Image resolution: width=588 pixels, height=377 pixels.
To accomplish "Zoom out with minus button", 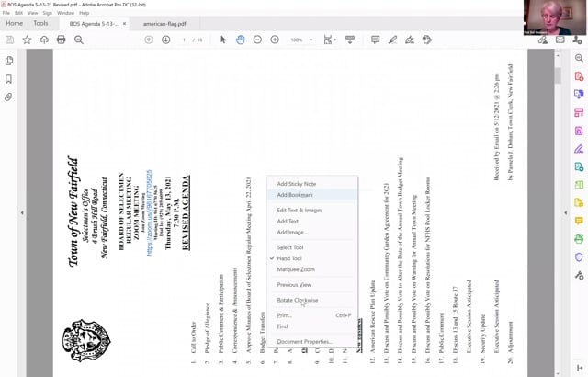I will (257, 40).
